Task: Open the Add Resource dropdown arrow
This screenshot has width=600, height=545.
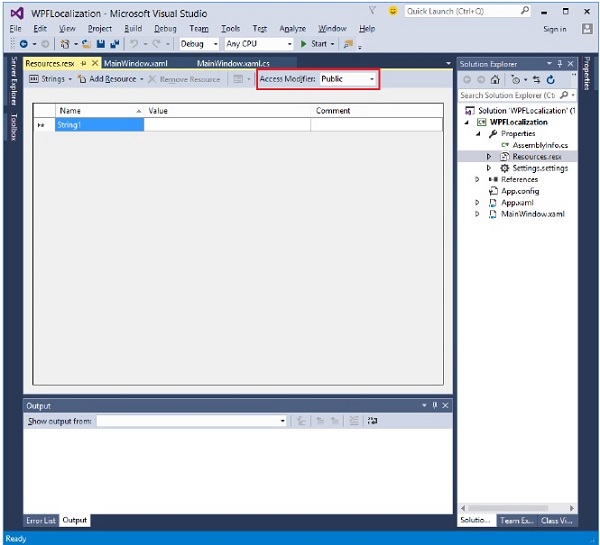Action: (x=142, y=79)
